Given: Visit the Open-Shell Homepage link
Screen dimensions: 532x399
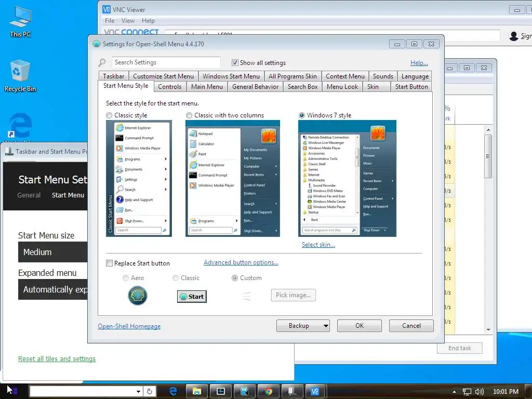Looking at the screenshot, I should tap(129, 326).
